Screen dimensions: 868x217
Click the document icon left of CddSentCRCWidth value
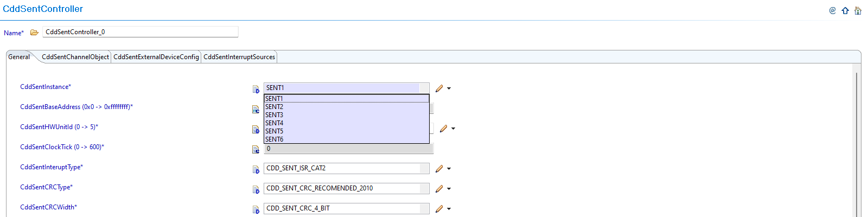(256, 209)
